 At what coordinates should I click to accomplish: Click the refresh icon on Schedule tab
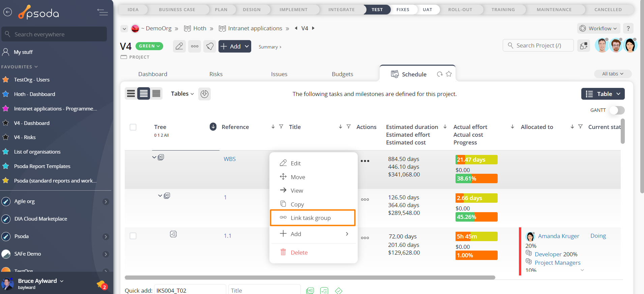point(439,74)
